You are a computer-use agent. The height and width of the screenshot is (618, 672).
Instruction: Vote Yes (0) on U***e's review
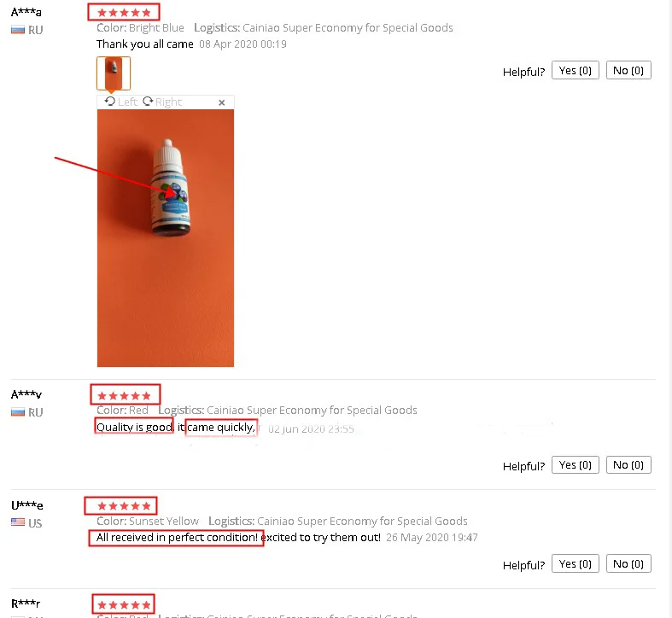coord(576,564)
